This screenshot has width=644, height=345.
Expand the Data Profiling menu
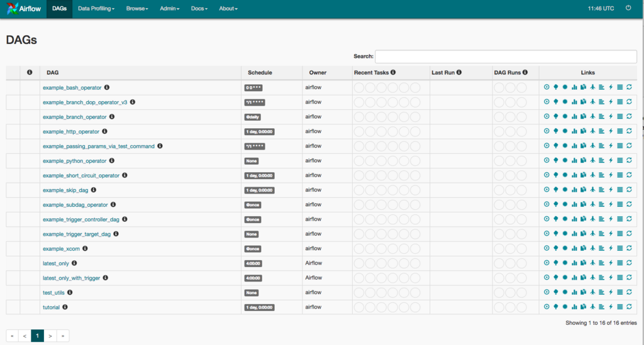coord(96,9)
